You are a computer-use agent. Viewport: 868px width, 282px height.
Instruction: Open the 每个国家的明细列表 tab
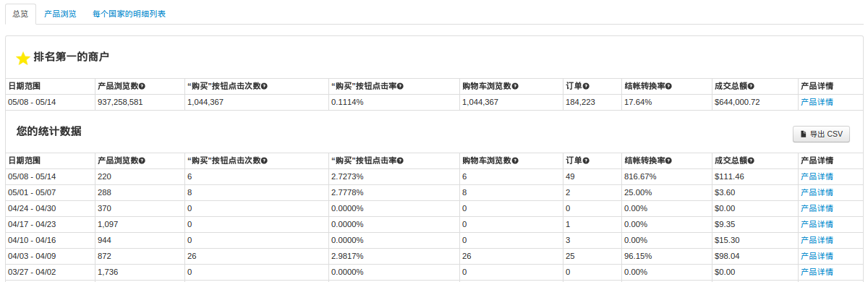point(129,14)
